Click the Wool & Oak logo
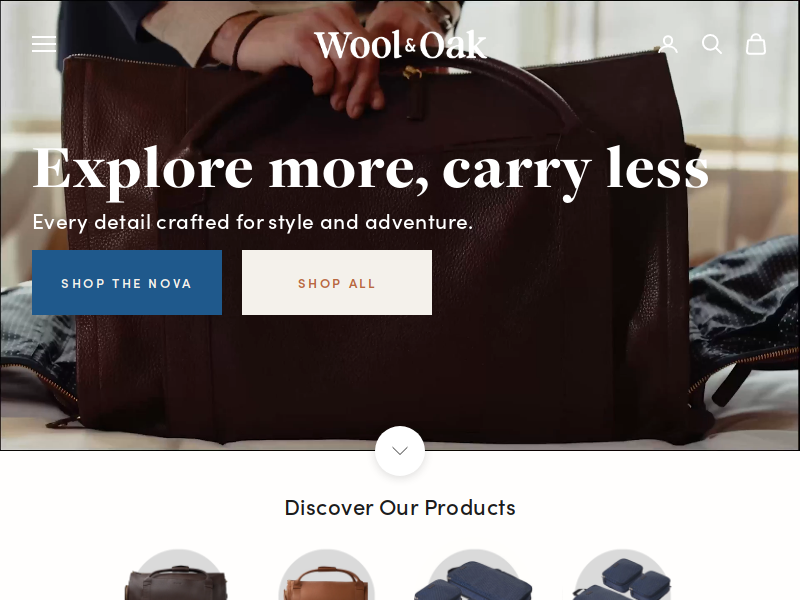The height and width of the screenshot is (600, 800). tap(400, 45)
